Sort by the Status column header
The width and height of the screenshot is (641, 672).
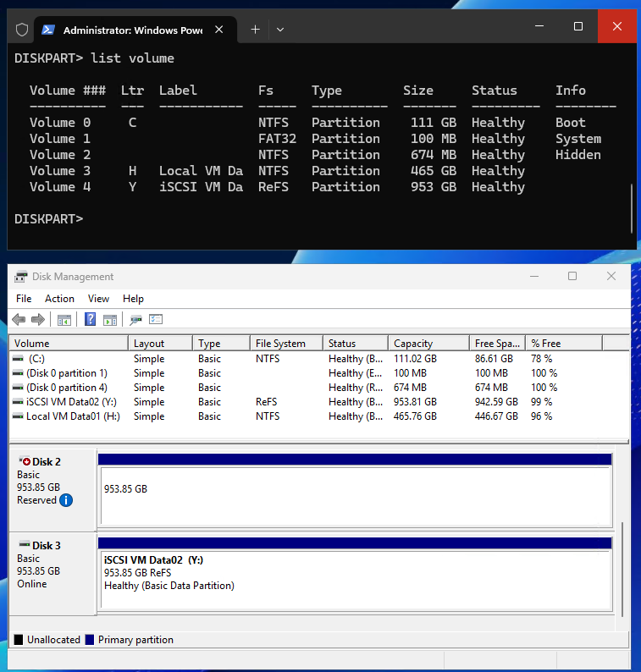click(356, 344)
